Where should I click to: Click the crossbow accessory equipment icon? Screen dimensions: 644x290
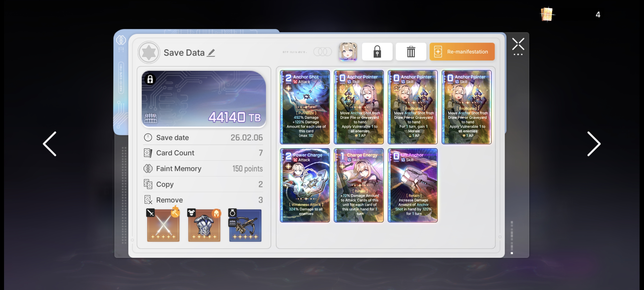pyautogui.click(x=245, y=225)
